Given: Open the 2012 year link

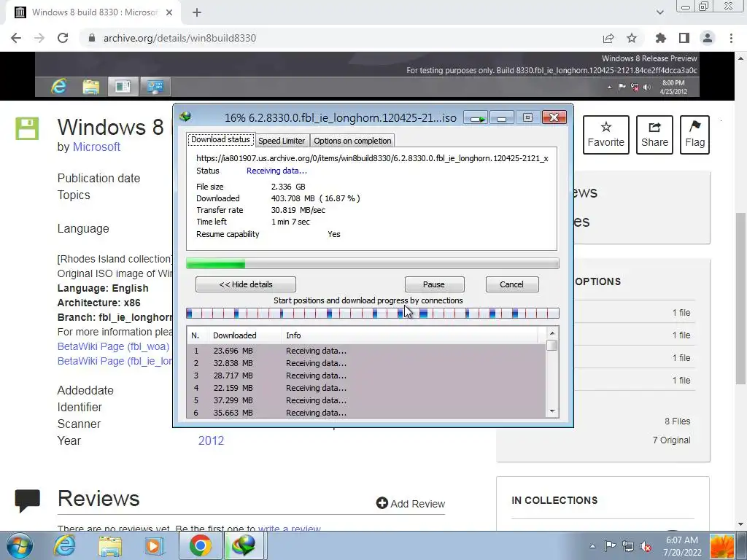Looking at the screenshot, I should click(x=211, y=440).
